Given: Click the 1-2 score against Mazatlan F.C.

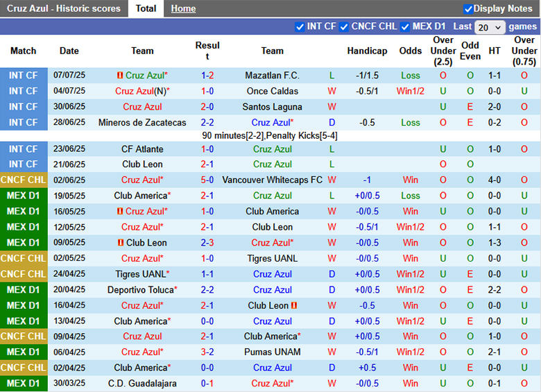Looking at the screenshot, I should coord(207,75).
